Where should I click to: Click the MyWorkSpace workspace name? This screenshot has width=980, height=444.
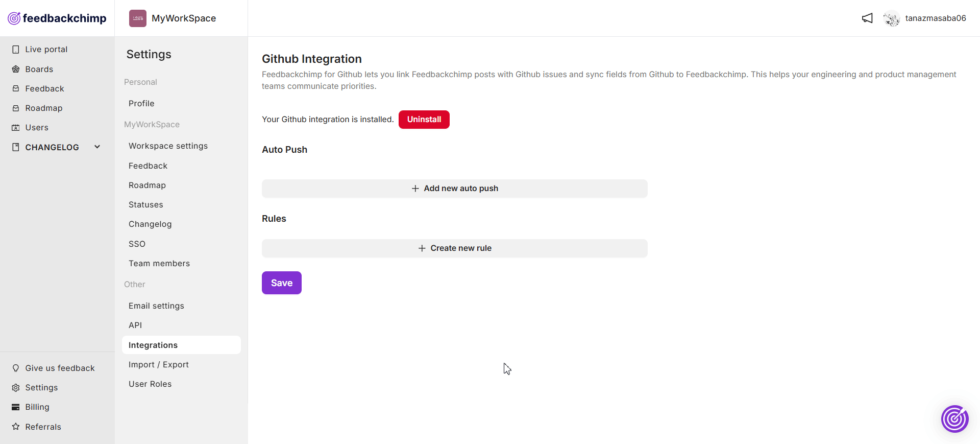click(x=184, y=18)
